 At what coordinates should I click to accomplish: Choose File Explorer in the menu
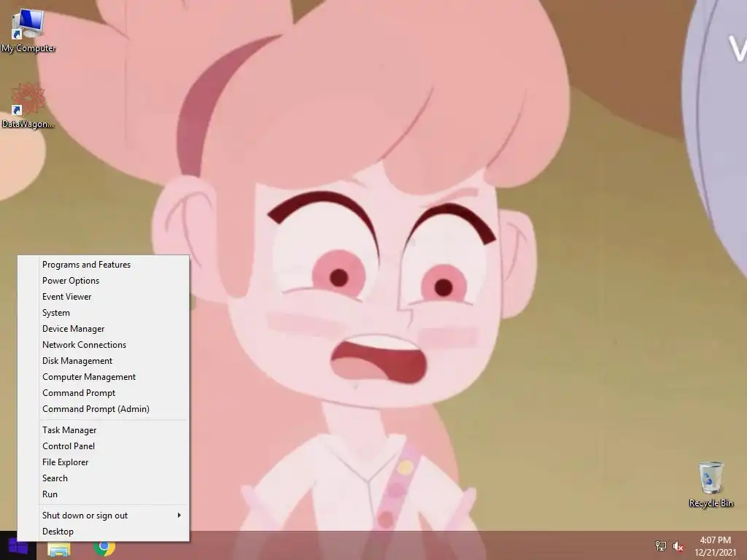coord(104,462)
